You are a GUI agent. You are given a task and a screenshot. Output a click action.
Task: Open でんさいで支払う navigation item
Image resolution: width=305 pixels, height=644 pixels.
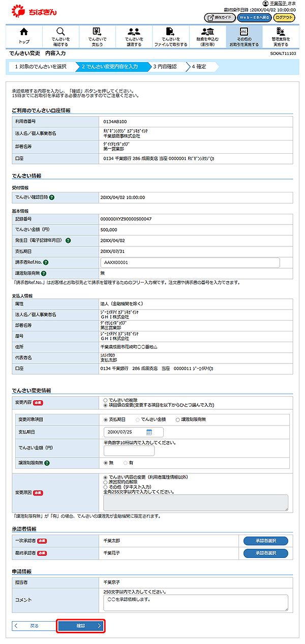(x=97, y=36)
